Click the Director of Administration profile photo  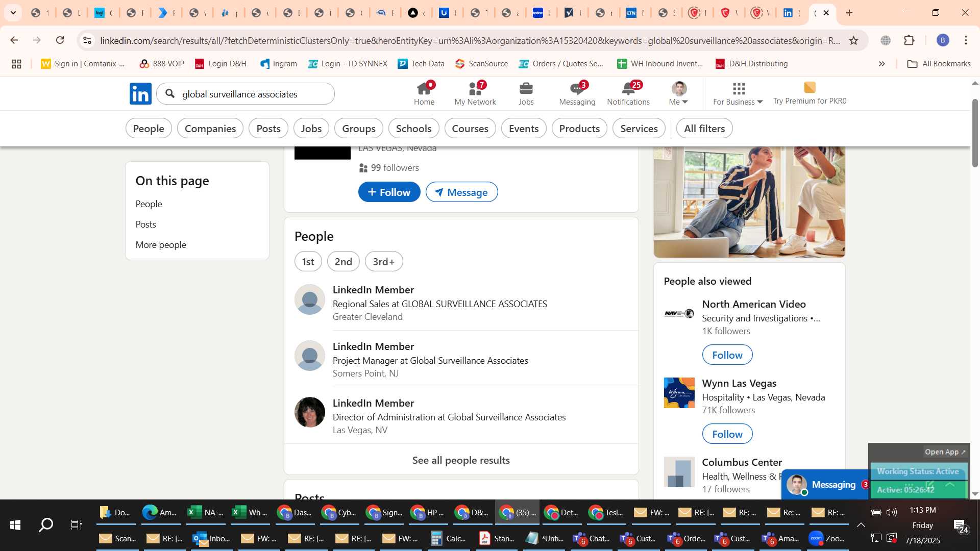[x=310, y=412]
